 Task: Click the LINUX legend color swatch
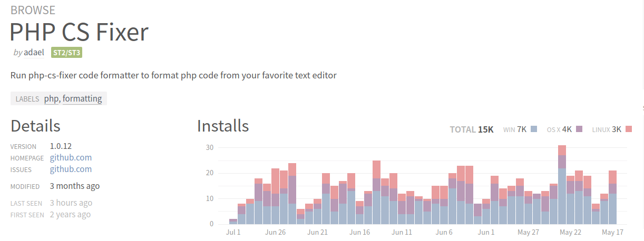pos(628,129)
